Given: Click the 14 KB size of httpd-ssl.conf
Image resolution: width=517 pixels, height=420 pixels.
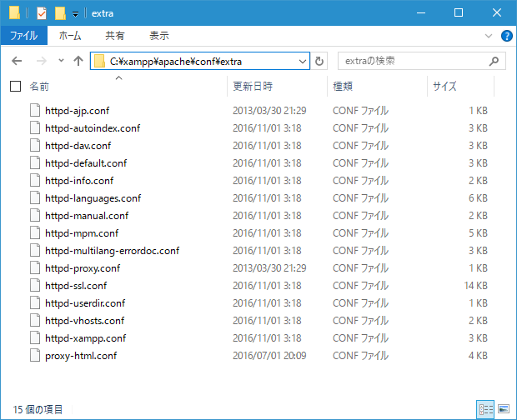Looking at the screenshot, I should coord(476,286).
